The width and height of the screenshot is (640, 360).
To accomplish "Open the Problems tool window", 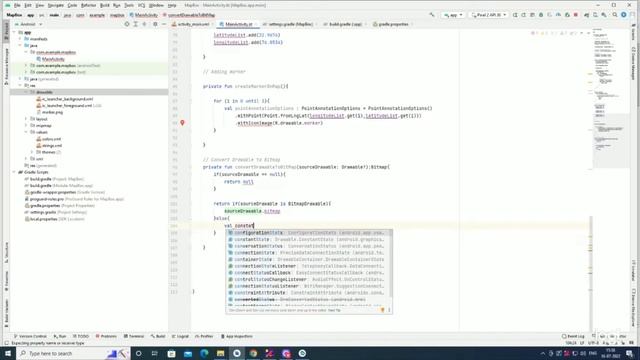I will [106, 336].
